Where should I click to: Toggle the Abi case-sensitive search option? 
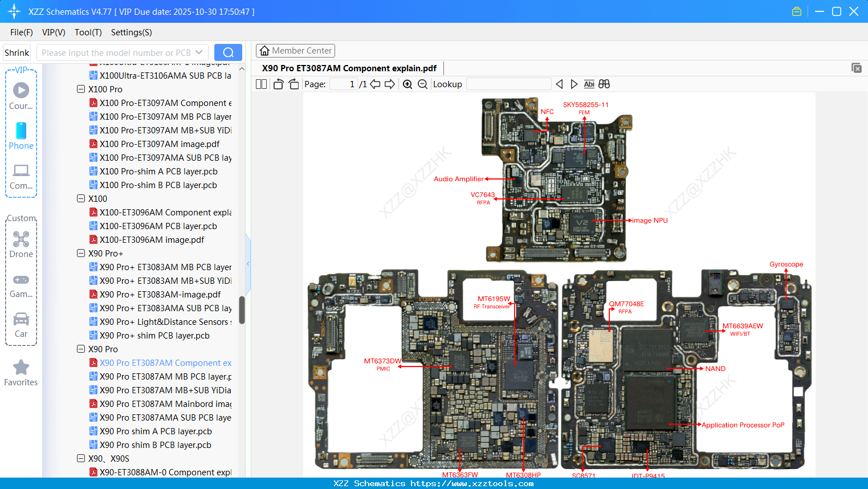(589, 84)
